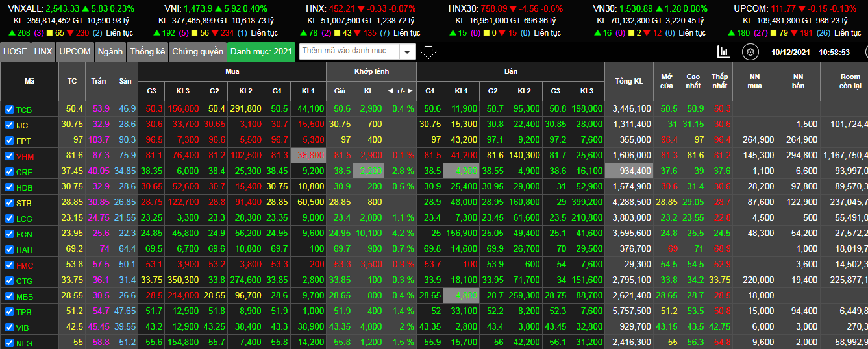
Task: Uncheck the IJC row checkbox
Action: pyautogui.click(x=9, y=125)
